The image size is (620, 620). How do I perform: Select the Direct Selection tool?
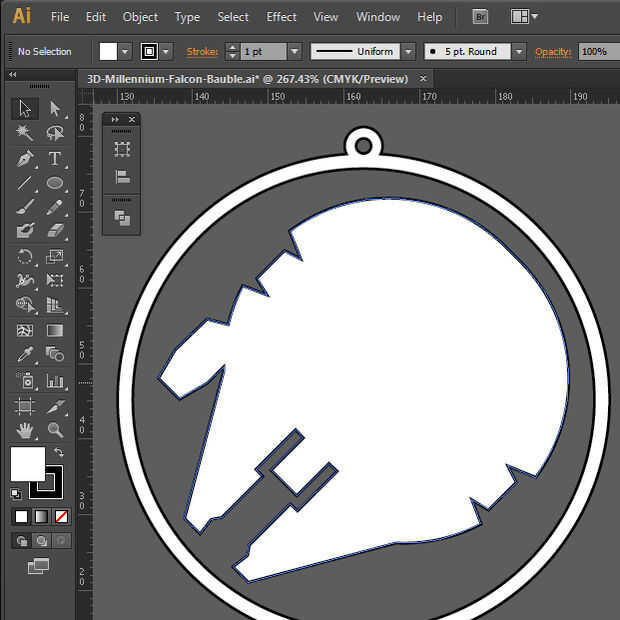click(55, 109)
